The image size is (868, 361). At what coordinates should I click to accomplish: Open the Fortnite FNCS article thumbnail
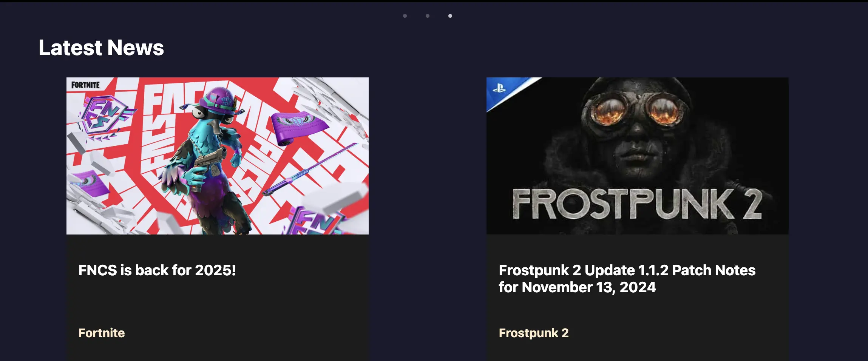click(x=218, y=156)
